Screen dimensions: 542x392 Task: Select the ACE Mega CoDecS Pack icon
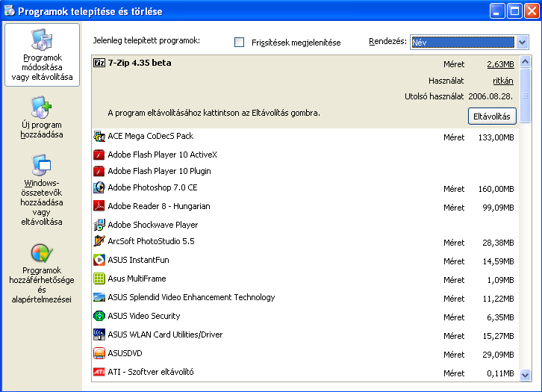99,136
